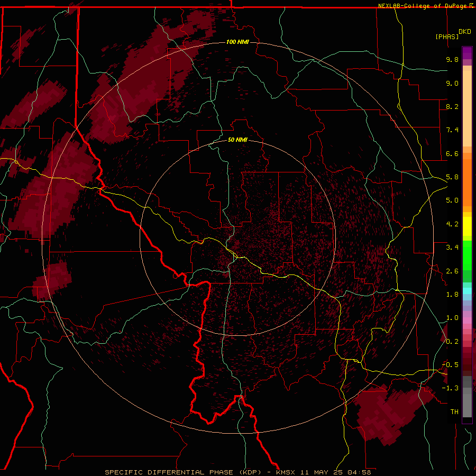Click the purple segment atop the color bar
Viewport: 476px width, 476px height.
coord(467,53)
